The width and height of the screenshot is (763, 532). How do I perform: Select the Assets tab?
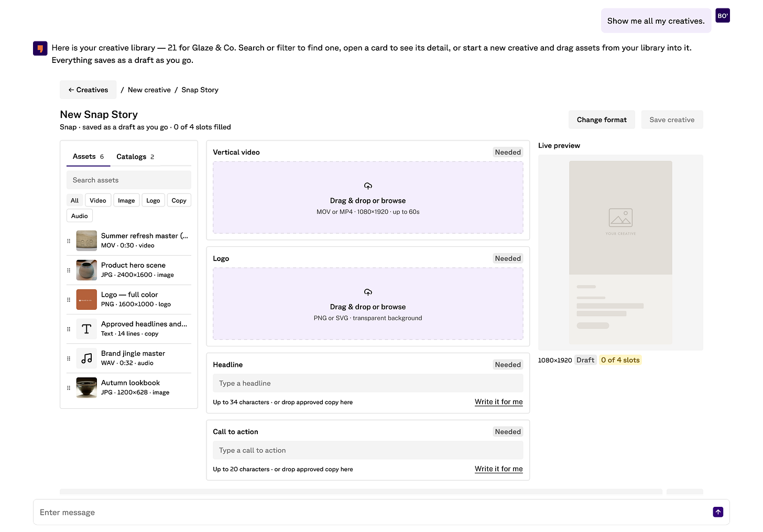click(x=88, y=157)
